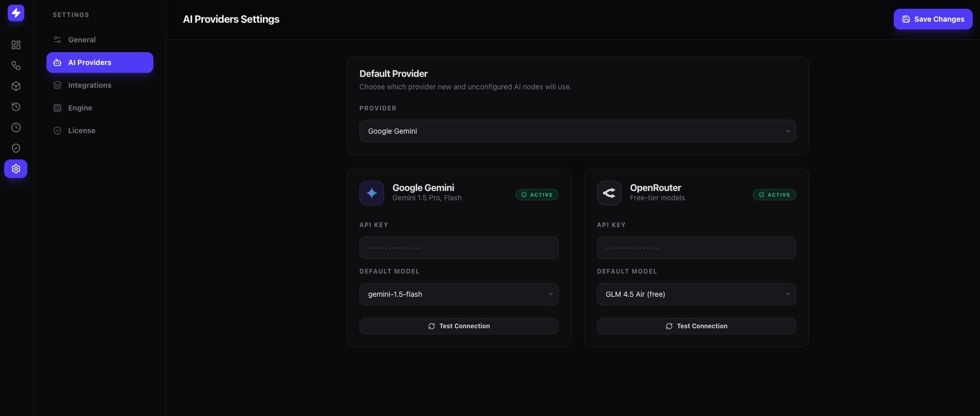Click the OpenRouter card title
The height and width of the screenshot is (416, 980).
point(655,188)
